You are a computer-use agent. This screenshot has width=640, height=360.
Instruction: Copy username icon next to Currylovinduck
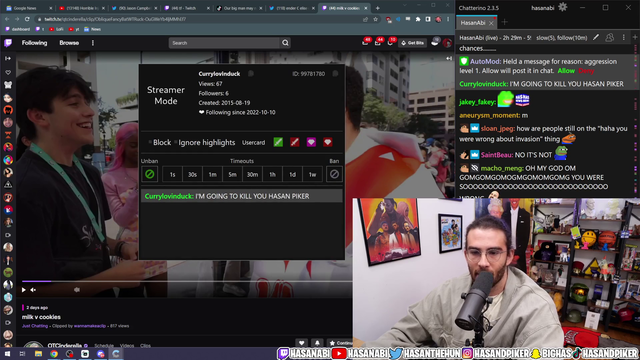click(x=251, y=73)
